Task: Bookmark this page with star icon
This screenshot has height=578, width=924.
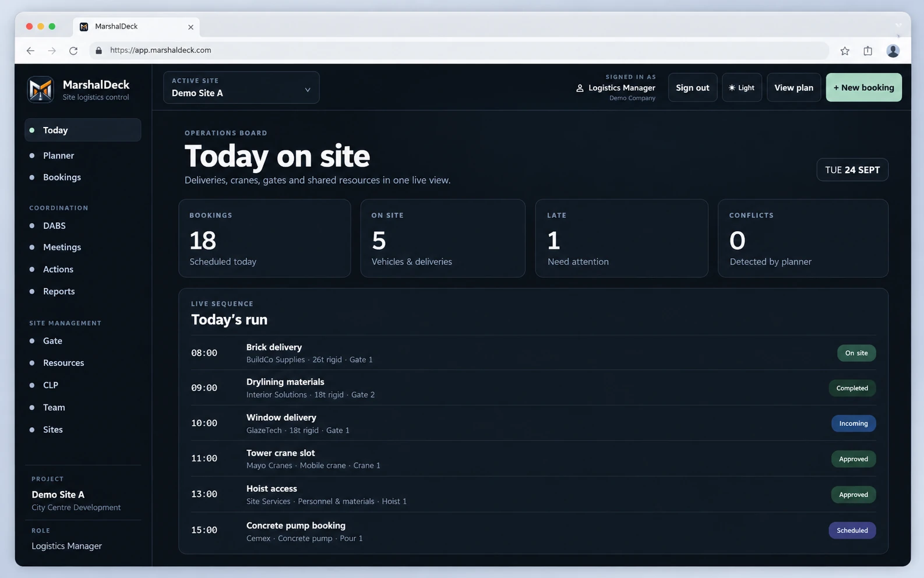Action: pos(845,51)
